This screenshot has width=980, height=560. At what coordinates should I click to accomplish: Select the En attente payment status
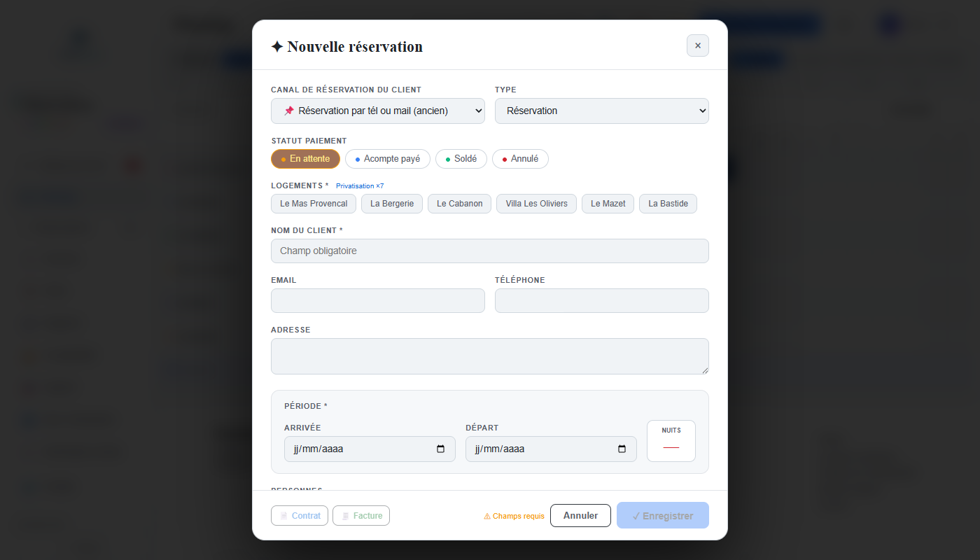coord(305,159)
